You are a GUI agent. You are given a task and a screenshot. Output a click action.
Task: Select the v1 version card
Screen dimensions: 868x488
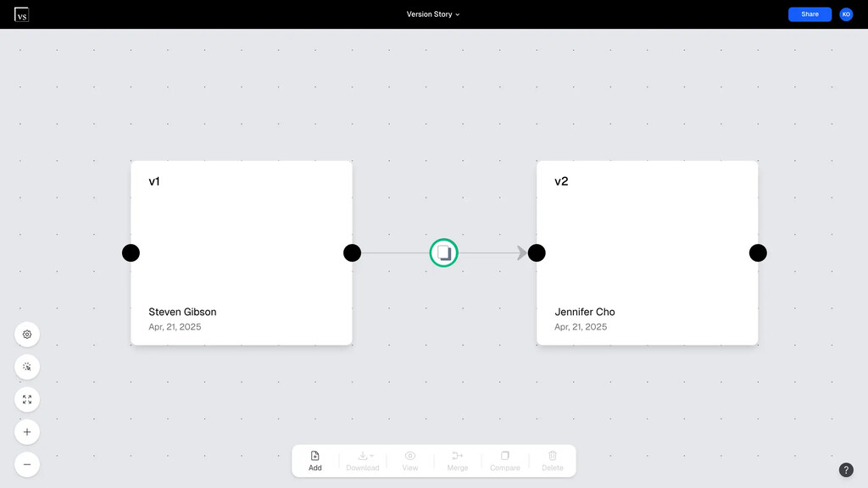[x=242, y=252]
